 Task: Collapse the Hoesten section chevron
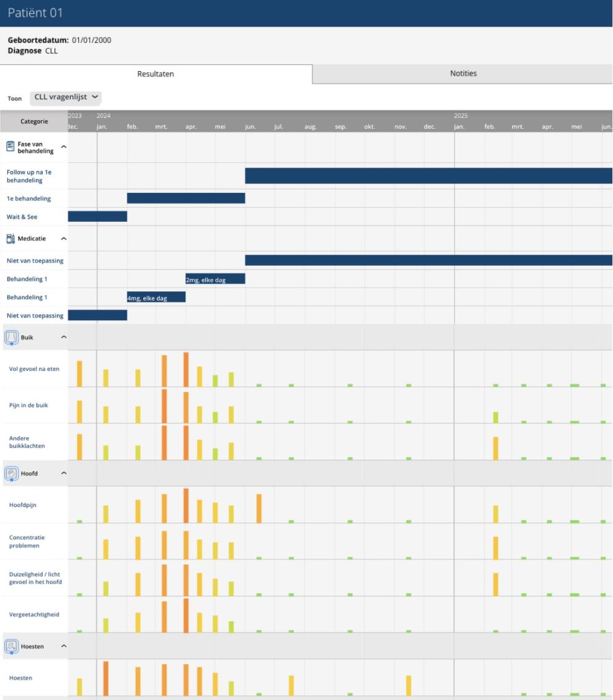(x=64, y=646)
